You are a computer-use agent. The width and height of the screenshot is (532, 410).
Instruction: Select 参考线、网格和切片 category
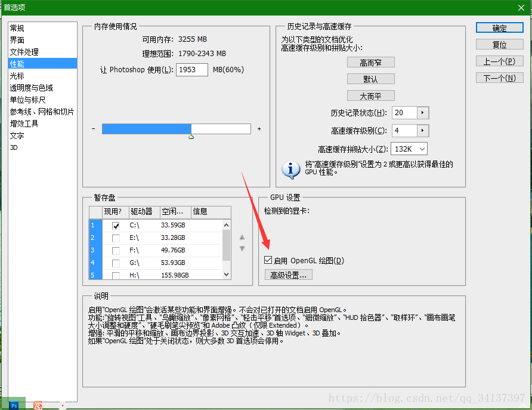coord(42,112)
